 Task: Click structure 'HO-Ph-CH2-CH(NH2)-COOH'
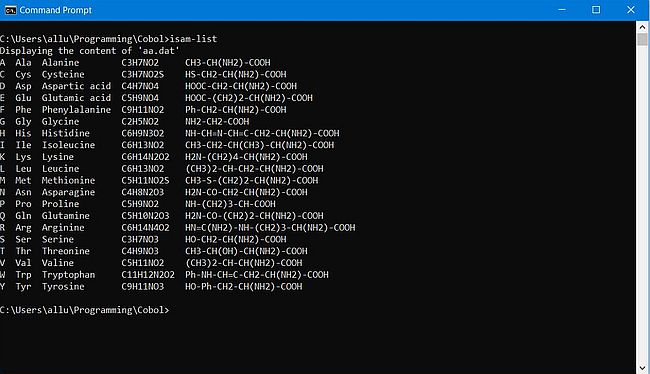point(244,287)
